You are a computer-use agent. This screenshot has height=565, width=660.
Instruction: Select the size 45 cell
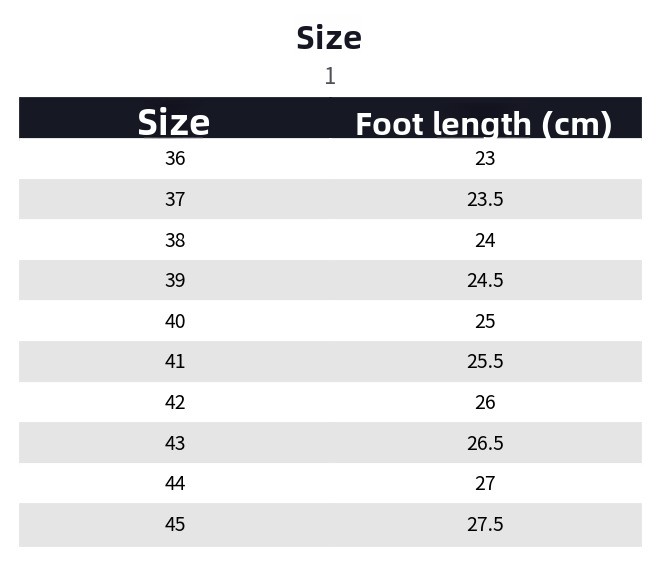coord(175,524)
